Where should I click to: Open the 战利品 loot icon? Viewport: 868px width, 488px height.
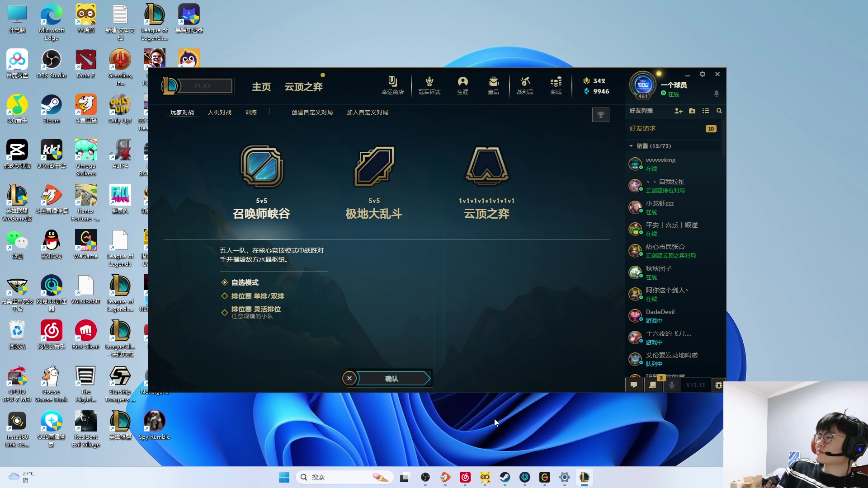click(525, 85)
